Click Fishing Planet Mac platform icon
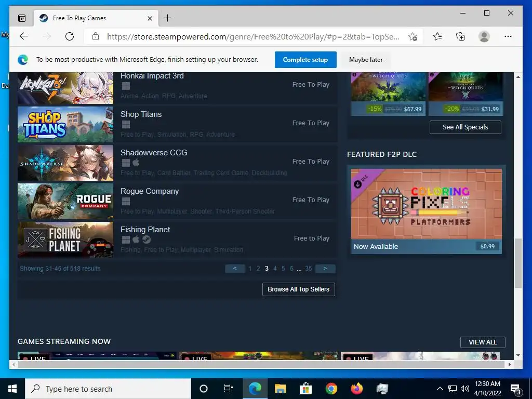532x399 pixels. 136,240
